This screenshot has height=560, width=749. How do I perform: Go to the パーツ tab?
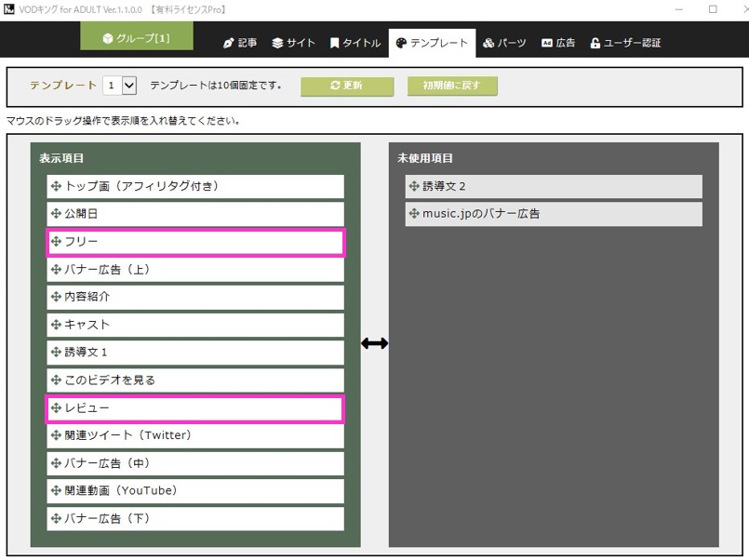click(x=504, y=43)
